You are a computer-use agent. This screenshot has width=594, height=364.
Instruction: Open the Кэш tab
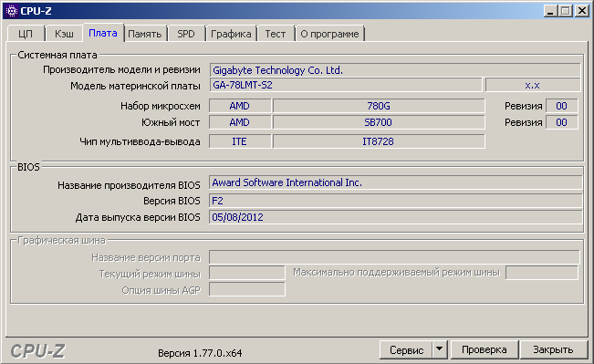[x=64, y=34]
